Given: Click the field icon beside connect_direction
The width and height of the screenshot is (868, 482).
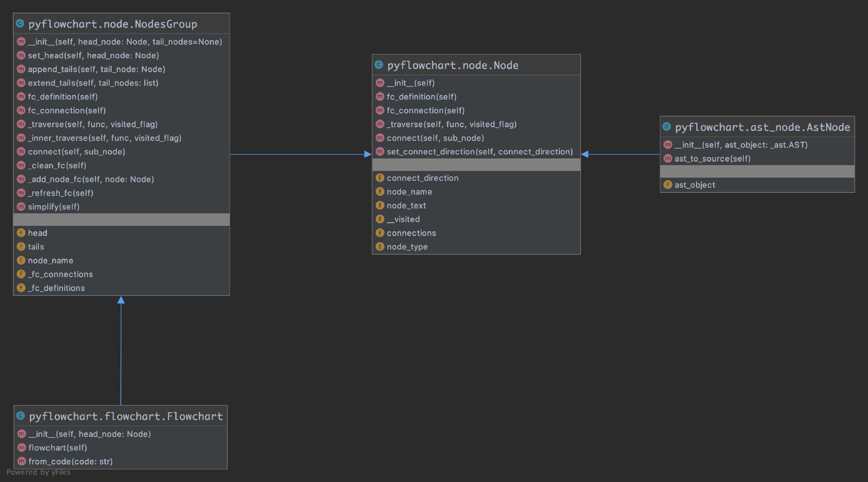Looking at the screenshot, I should 380,178.
